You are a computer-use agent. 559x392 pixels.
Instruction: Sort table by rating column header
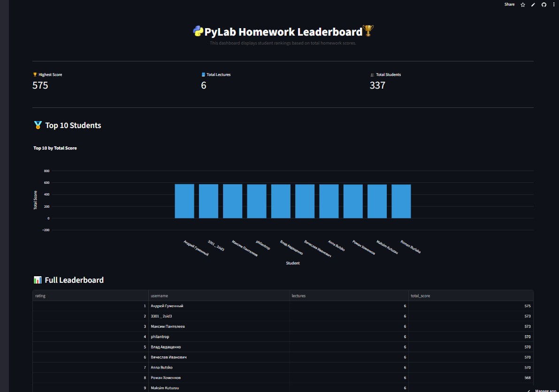91,295
